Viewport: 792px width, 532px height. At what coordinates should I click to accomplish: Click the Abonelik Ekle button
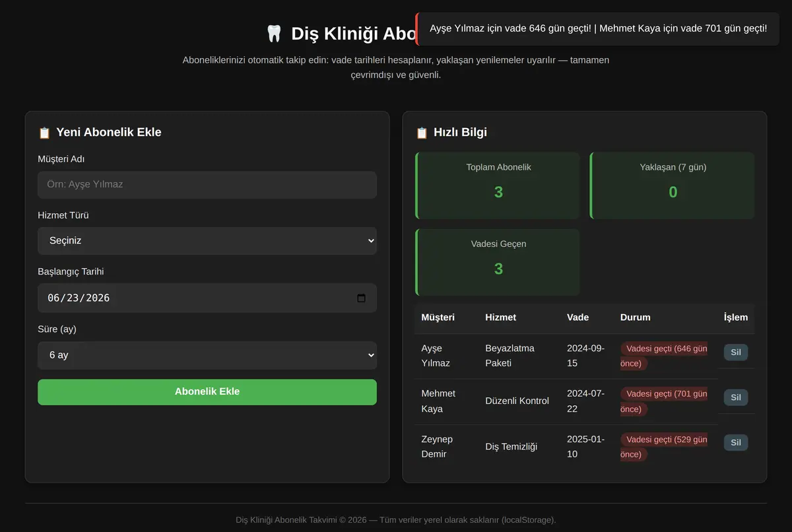pyautogui.click(x=207, y=392)
